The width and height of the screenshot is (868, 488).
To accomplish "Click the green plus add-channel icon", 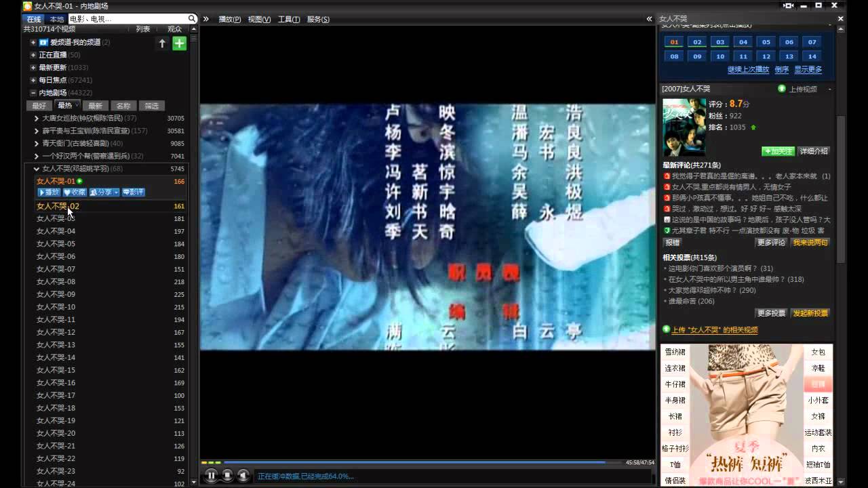I will coord(179,43).
